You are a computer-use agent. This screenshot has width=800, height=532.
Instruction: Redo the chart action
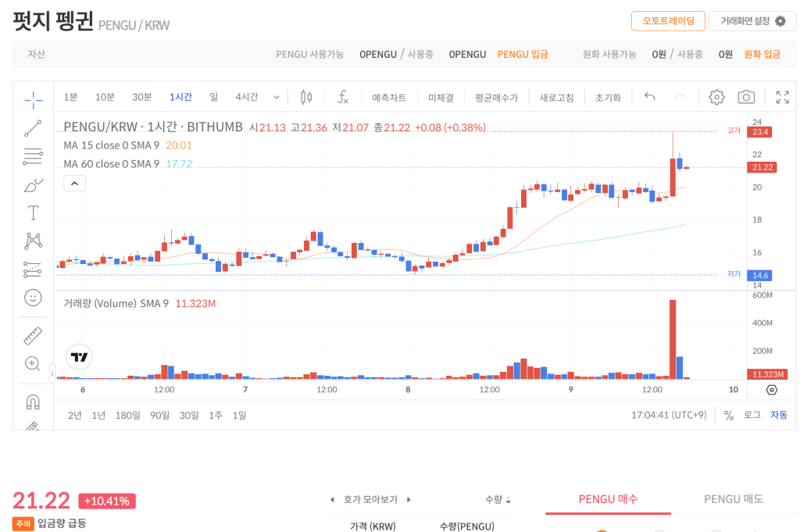click(680, 96)
